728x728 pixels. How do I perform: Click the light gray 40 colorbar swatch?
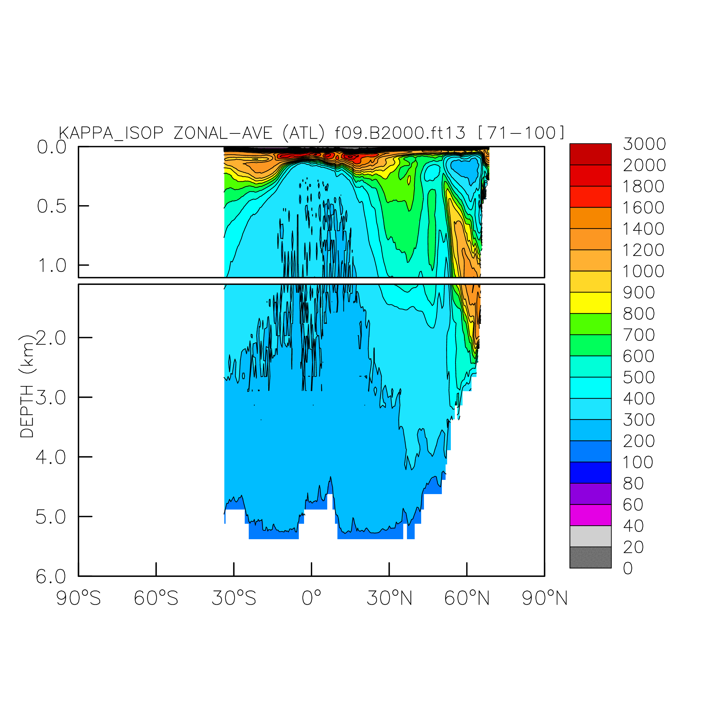[590, 536]
